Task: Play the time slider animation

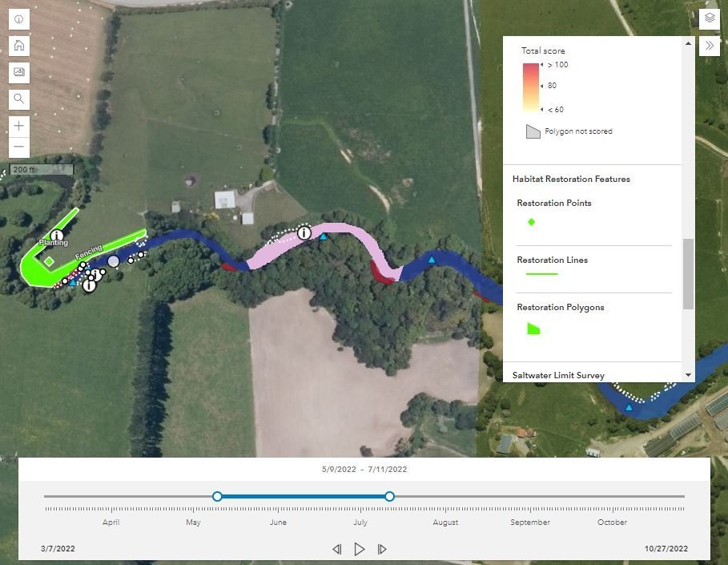Action: click(x=360, y=549)
